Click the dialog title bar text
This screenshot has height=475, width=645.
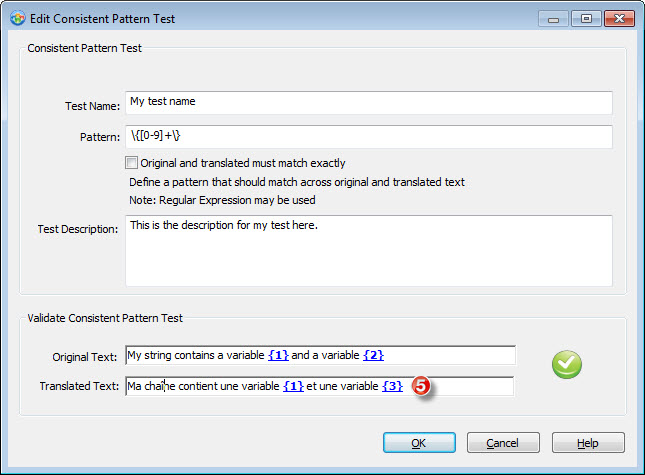tap(102, 19)
